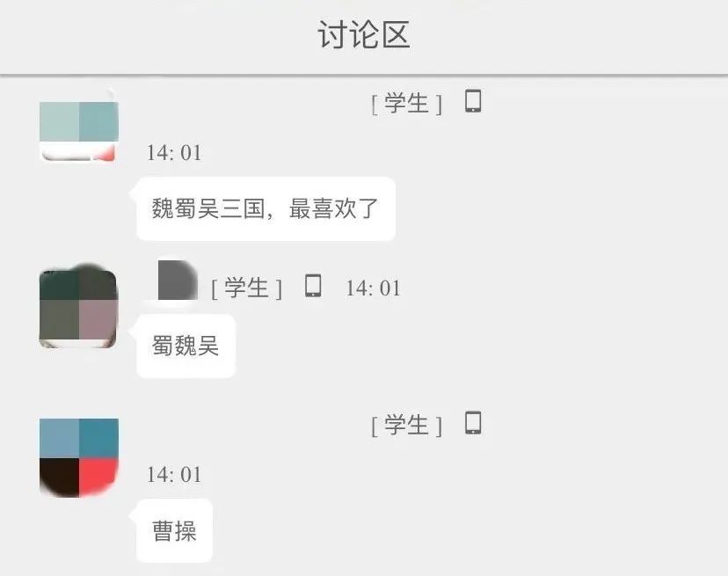The height and width of the screenshot is (576, 728).
Task: Select the message bubble 曹操
Action: click(x=175, y=530)
